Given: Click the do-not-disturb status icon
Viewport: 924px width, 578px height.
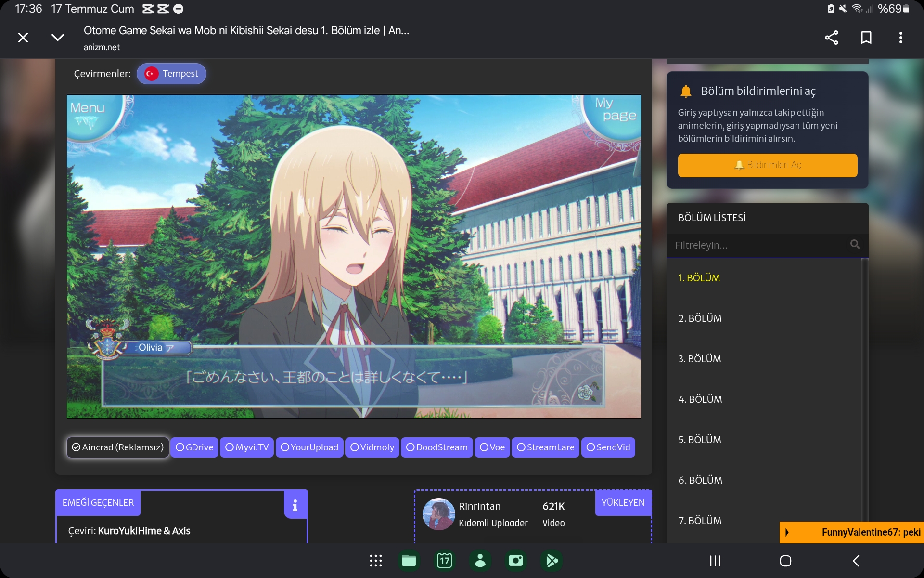Looking at the screenshot, I should click(178, 9).
